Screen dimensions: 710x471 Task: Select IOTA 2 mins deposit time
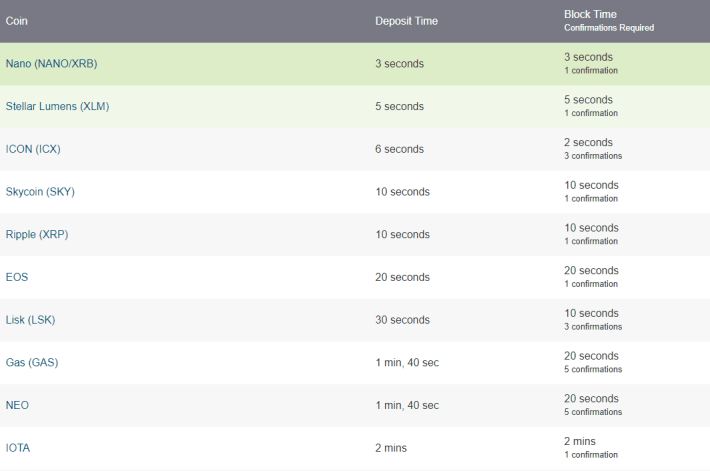(x=391, y=448)
